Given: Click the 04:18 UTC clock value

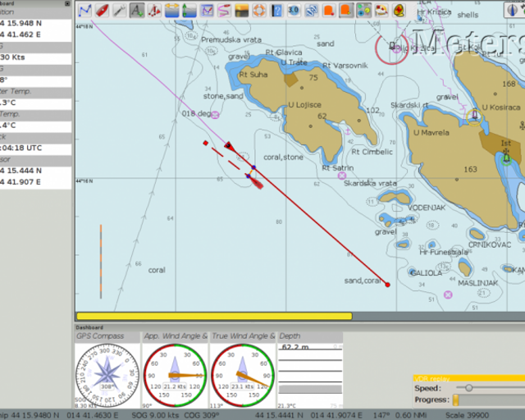Looking at the screenshot, I should point(21,148).
